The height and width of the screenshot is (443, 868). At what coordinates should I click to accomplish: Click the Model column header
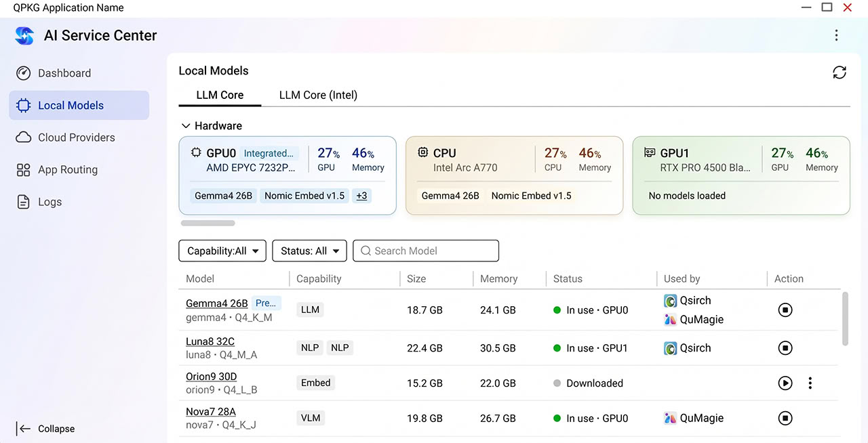pyautogui.click(x=200, y=279)
